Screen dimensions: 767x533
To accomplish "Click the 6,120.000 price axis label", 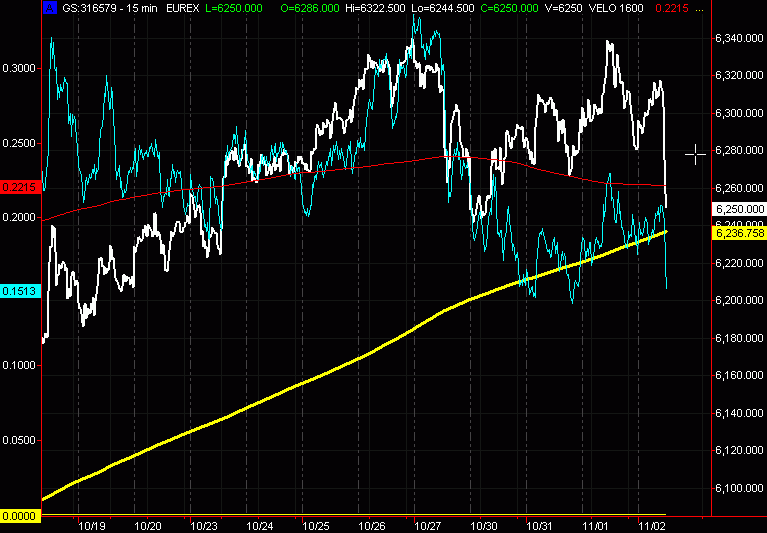I will [x=739, y=450].
